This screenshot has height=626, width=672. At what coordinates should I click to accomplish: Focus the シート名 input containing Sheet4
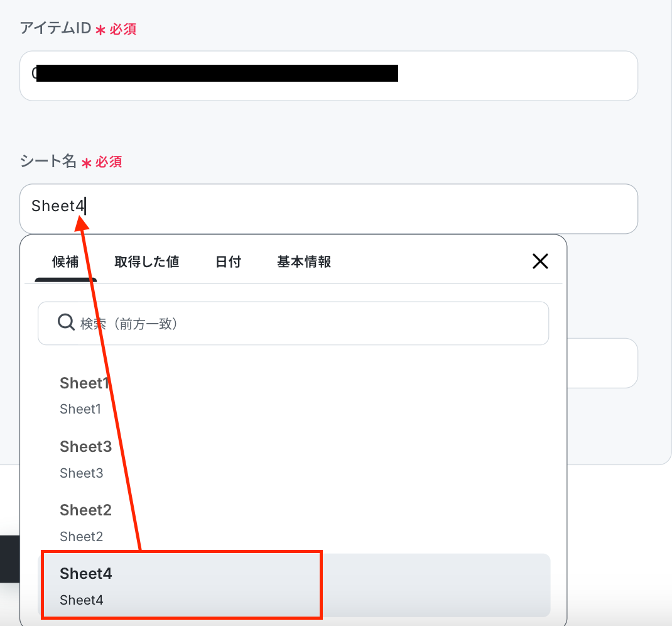click(328, 209)
